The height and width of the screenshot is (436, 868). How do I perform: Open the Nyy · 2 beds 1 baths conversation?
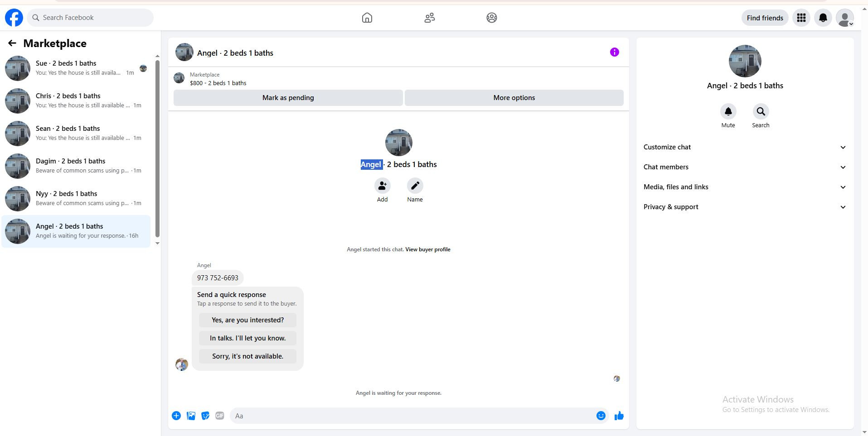[x=76, y=198]
